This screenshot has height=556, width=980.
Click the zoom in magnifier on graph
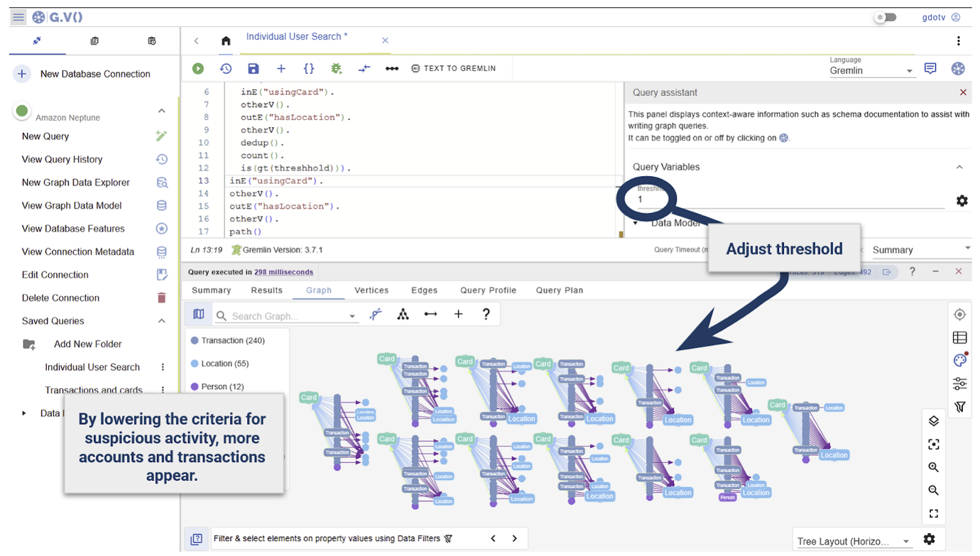[x=933, y=467]
